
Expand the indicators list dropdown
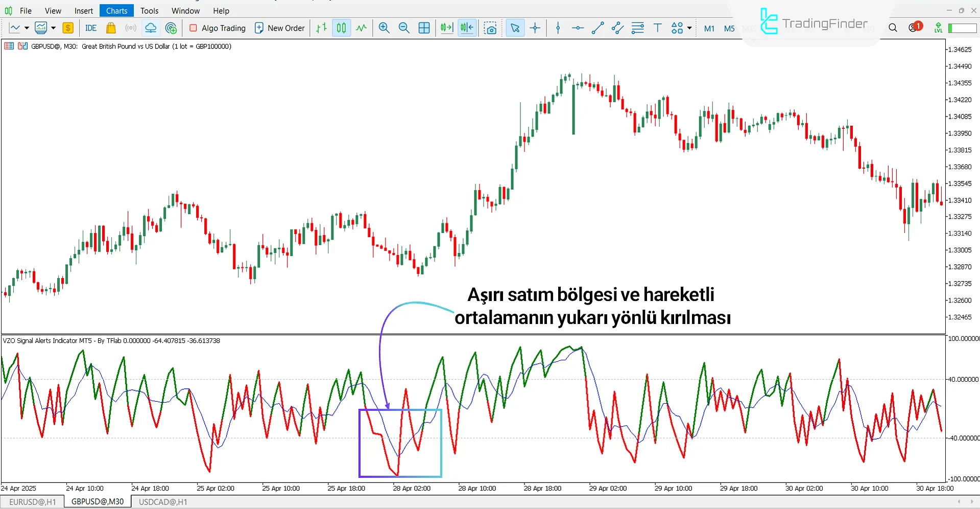click(x=52, y=28)
